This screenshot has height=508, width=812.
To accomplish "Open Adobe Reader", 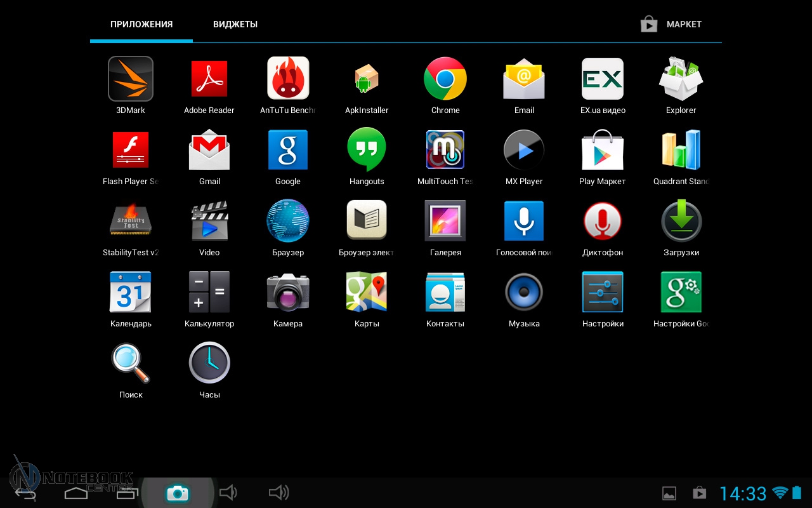I will pos(209,79).
